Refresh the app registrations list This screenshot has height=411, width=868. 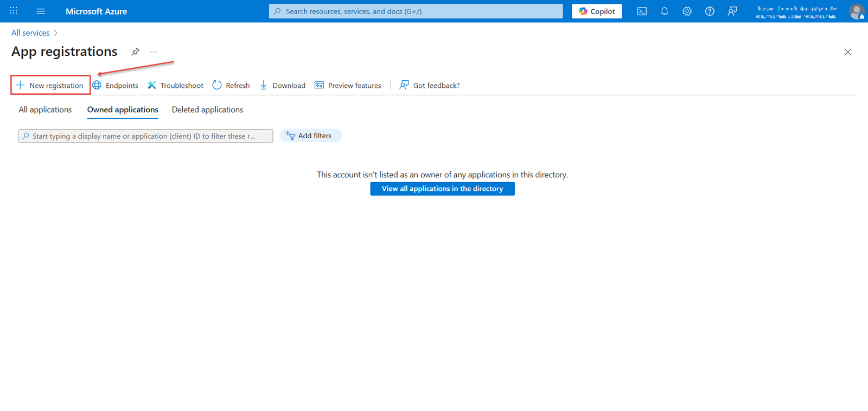point(231,85)
